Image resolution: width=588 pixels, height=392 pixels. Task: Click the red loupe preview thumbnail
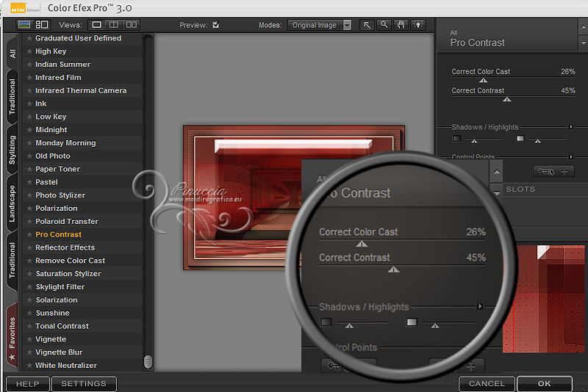pyautogui.click(x=544, y=299)
